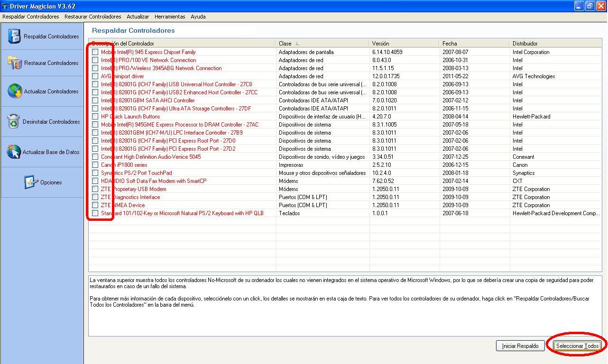Click the Opciones checkmark icon
This screenshot has width=608, height=364.
tap(31, 182)
